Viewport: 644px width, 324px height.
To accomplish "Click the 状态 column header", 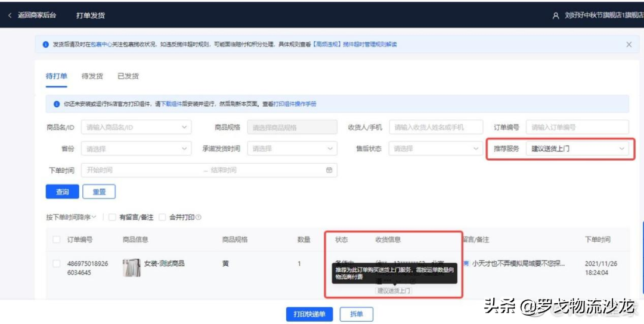I will 341,239.
